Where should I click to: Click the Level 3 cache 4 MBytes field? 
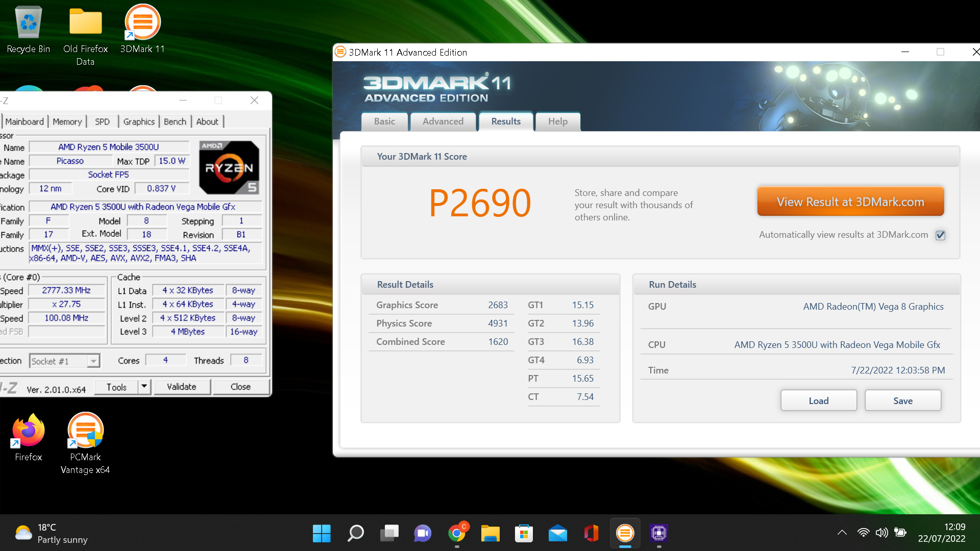(188, 332)
